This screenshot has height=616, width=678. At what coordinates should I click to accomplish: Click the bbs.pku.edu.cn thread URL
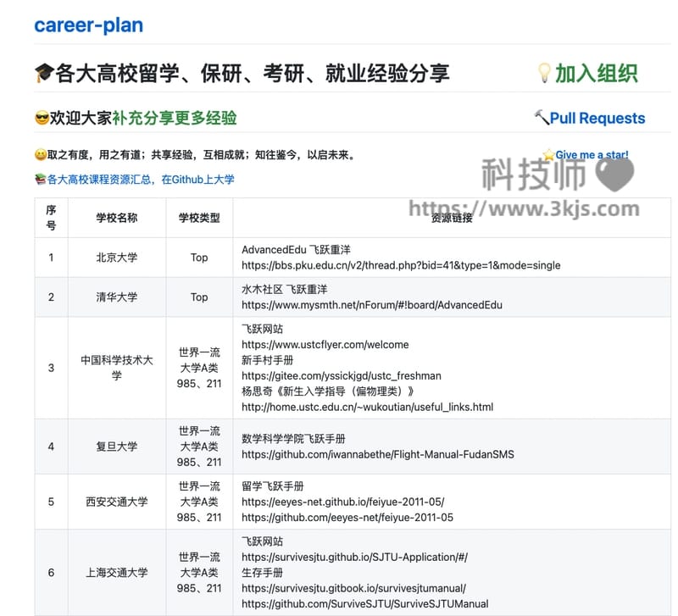tap(401, 265)
